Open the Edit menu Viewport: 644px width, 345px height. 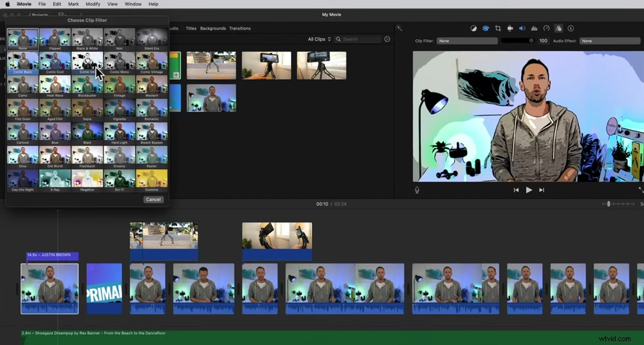coord(57,4)
